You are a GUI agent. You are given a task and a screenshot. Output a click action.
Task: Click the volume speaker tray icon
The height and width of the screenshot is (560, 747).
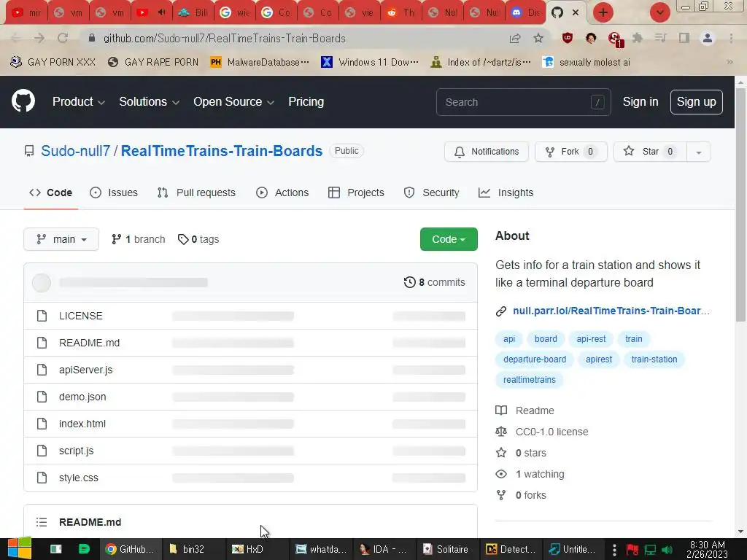pos(667,550)
